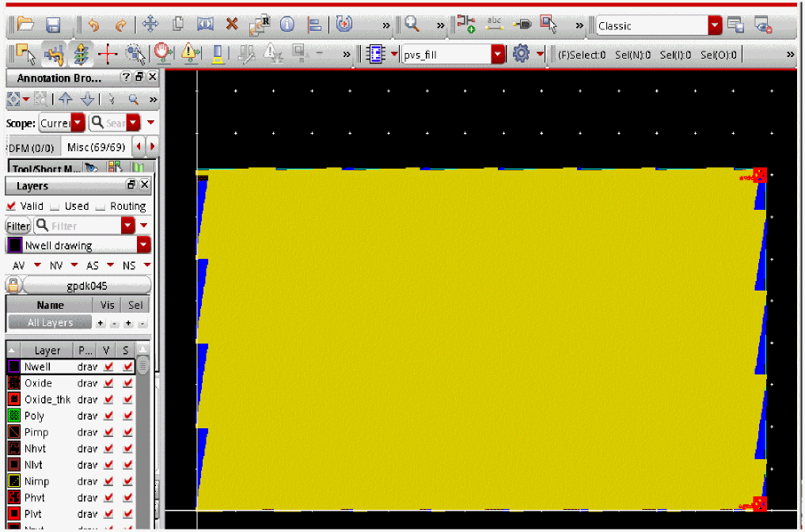Click the up arrow in Annotation Browser
Image resolution: width=805 pixels, height=532 pixels.
[x=66, y=100]
